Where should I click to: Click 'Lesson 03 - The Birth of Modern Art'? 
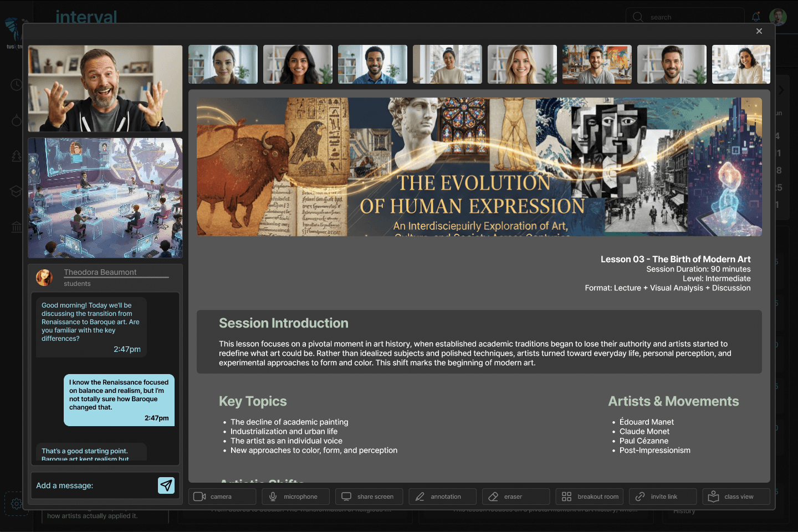click(x=676, y=259)
